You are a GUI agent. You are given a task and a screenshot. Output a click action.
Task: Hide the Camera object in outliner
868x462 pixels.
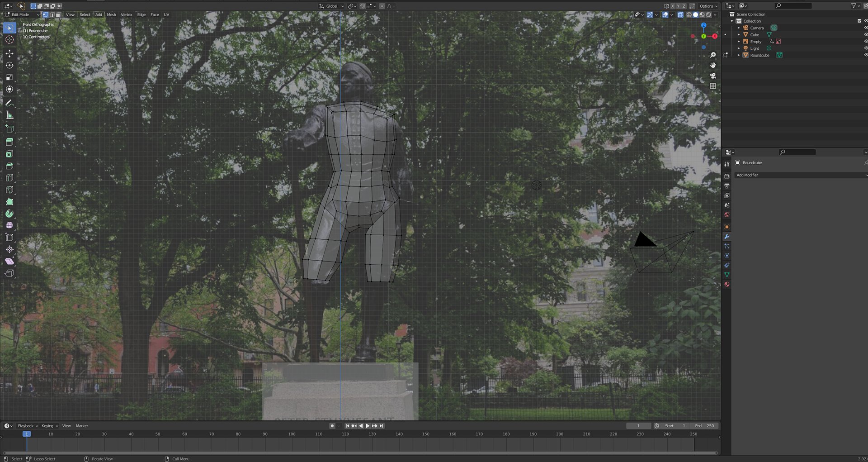(866, 28)
